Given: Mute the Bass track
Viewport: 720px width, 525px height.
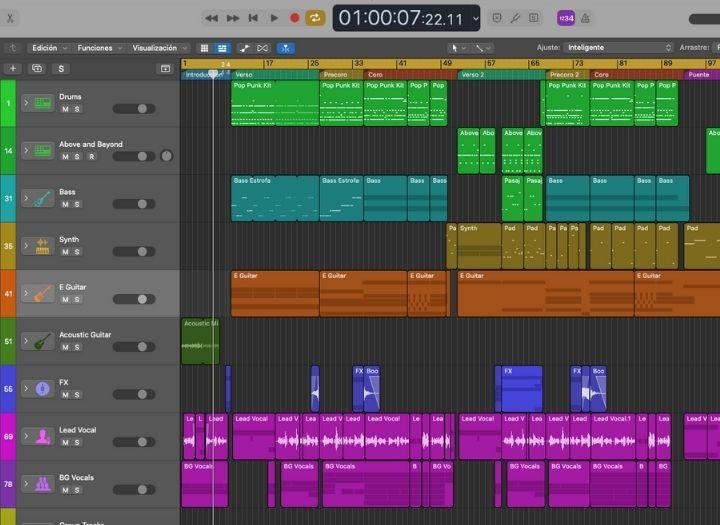Looking at the screenshot, I should tap(65, 204).
